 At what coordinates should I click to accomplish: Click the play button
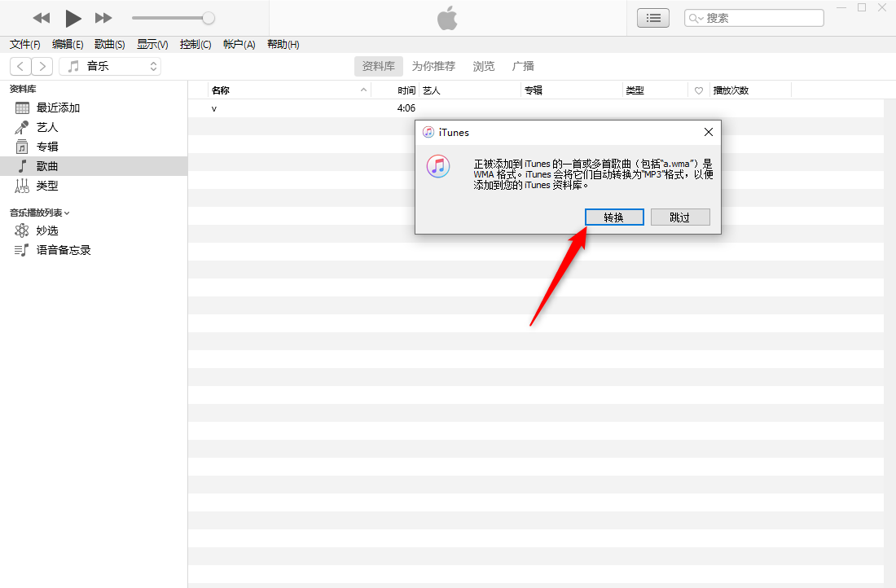point(72,18)
